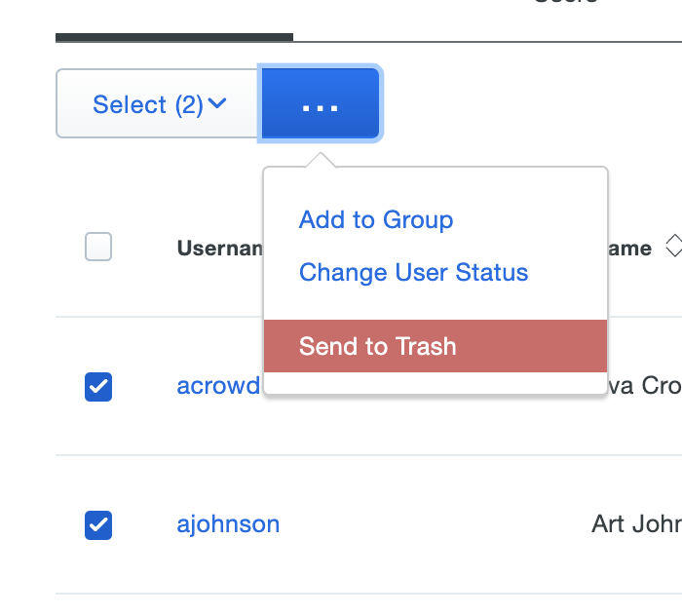Open the ajohnson username link
This screenshot has width=682, height=616.
tap(228, 524)
